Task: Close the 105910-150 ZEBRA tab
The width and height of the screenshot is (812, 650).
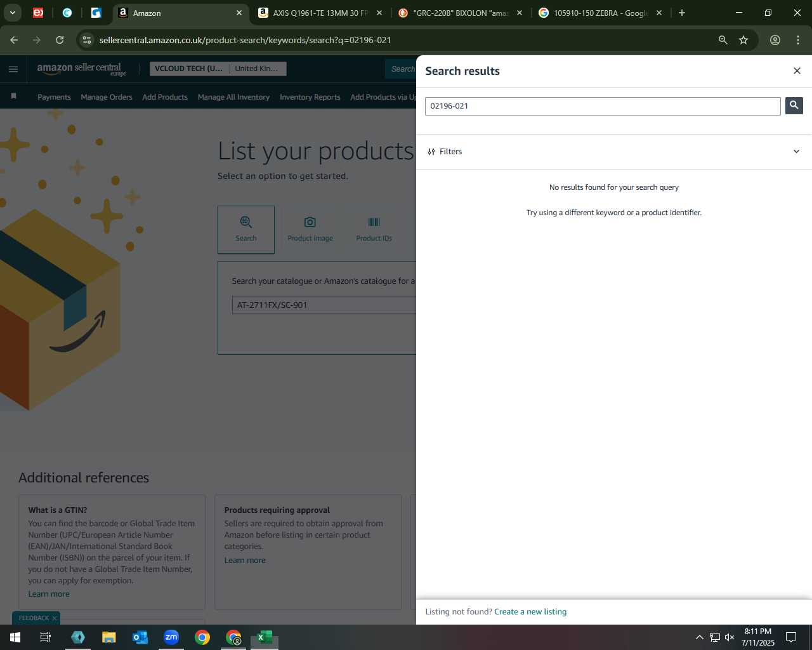Action: click(x=659, y=13)
